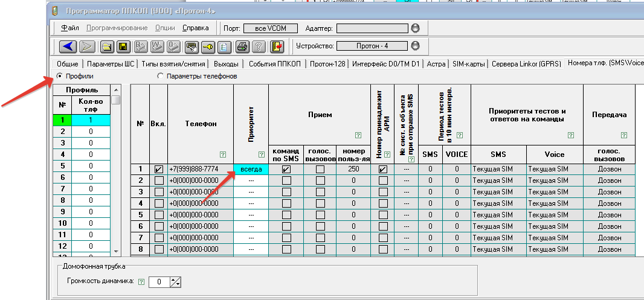Viewport: 644px width, 300px height.
Task: Click the Протон - 4 device button
Action: 373,45
